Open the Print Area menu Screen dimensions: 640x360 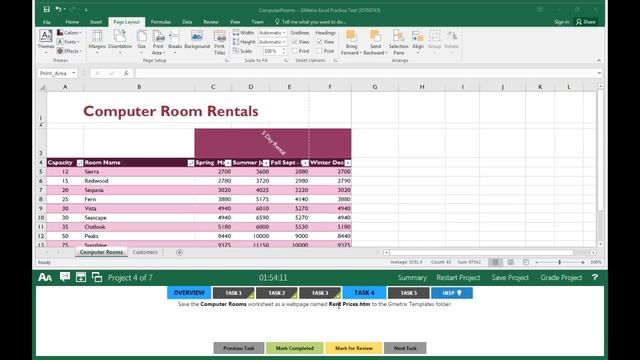158,42
